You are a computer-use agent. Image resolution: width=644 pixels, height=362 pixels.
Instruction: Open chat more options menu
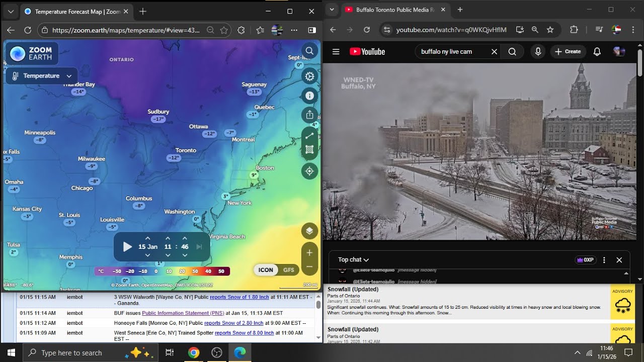click(604, 260)
